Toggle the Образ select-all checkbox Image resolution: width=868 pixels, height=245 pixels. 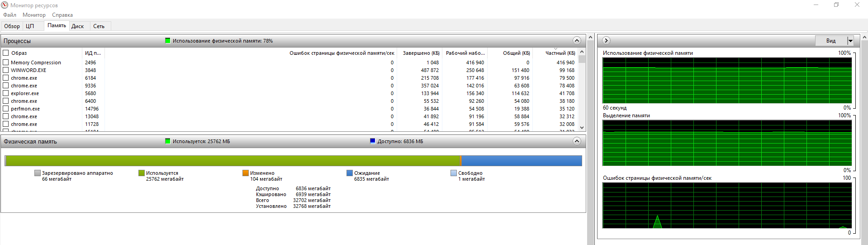6,53
